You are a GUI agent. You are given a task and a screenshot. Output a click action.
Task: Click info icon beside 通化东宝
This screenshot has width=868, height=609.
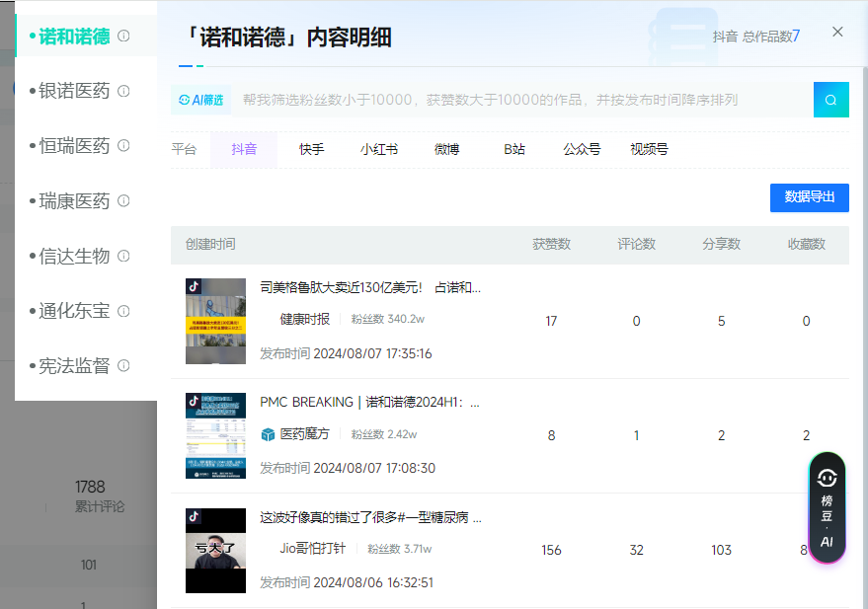coord(124,311)
